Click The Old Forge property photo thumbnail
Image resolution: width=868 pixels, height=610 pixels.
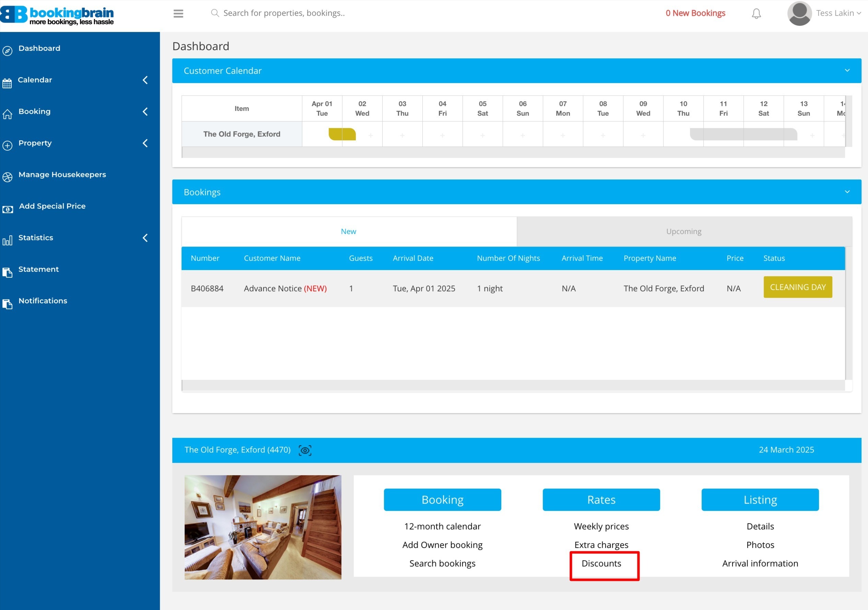tap(263, 527)
